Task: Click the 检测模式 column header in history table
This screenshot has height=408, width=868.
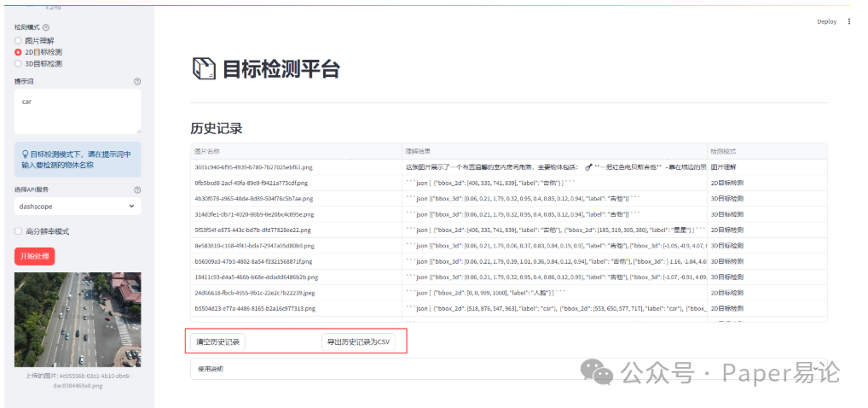Action: [x=767, y=151]
